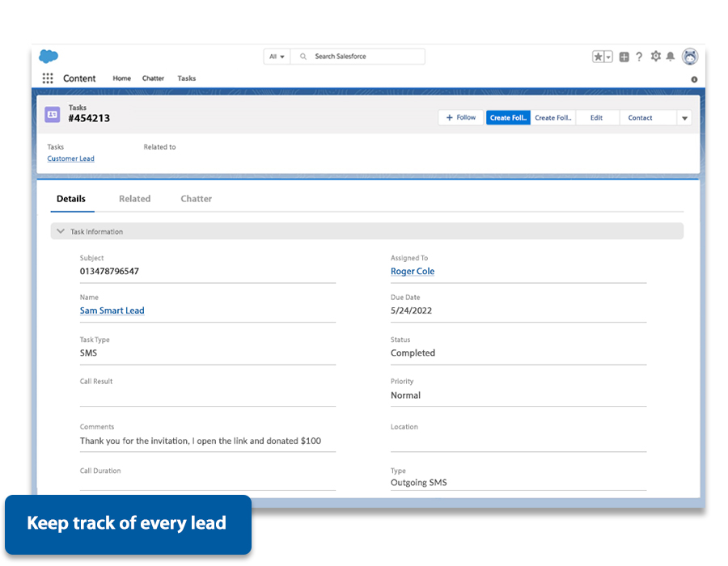Click the empty Call Result field
728x566 pixels.
pyautogui.click(x=208, y=396)
